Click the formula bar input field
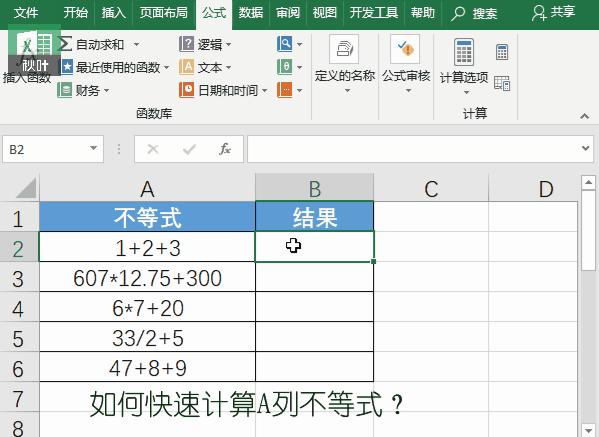 coord(421,149)
